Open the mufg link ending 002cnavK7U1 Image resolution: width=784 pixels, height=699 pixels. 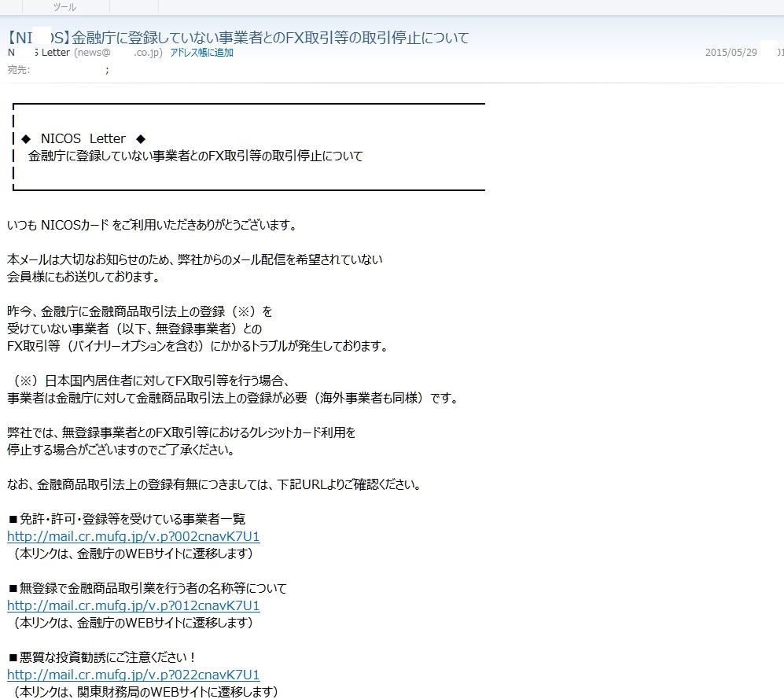coord(134,536)
